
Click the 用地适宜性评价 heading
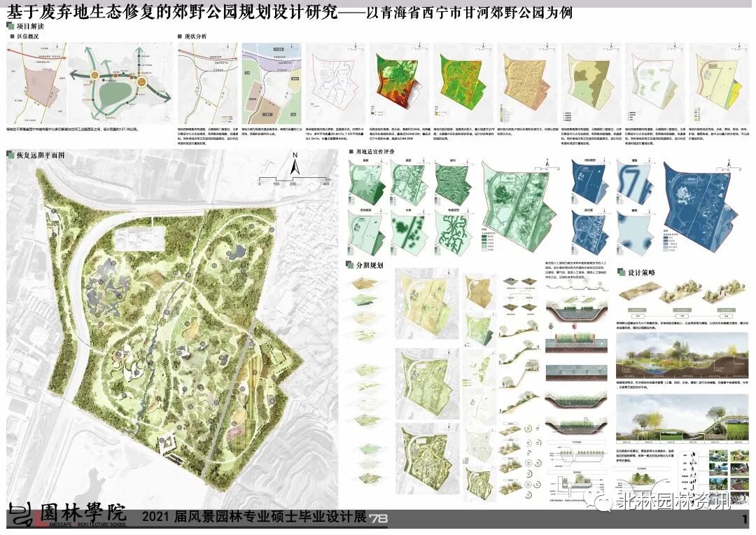375,151
